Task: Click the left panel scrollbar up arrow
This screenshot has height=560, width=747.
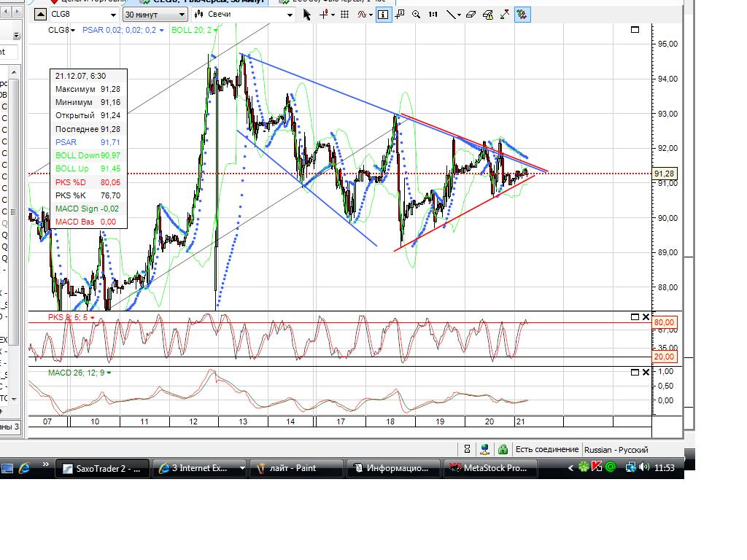Action: coord(14,72)
